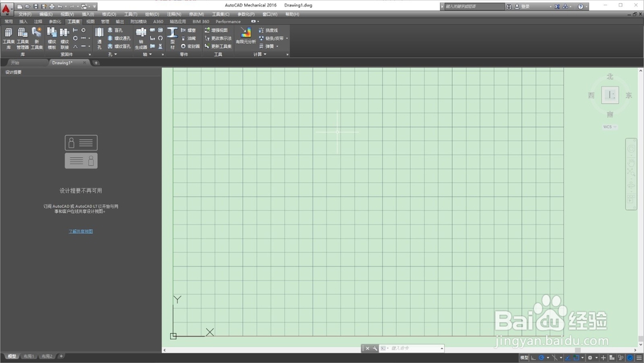Open the 工具集管理器 (content manager) tool
Viewport: 644px width, 363px height.
tap(23, 38)
